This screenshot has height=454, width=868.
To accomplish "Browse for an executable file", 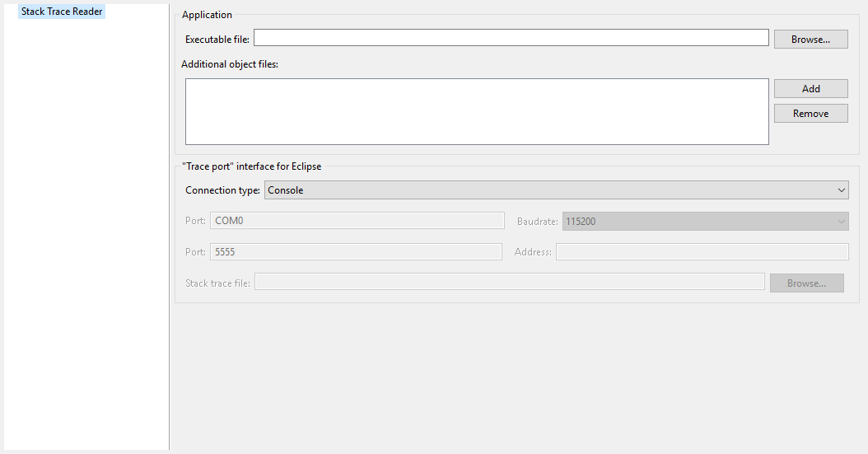I will [x=810, y=39].
